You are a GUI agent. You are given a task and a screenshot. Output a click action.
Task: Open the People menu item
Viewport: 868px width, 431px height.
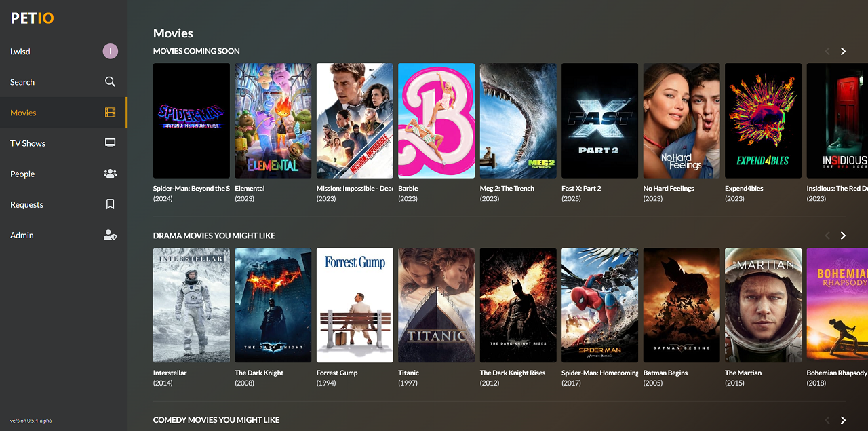coord(22,174)
